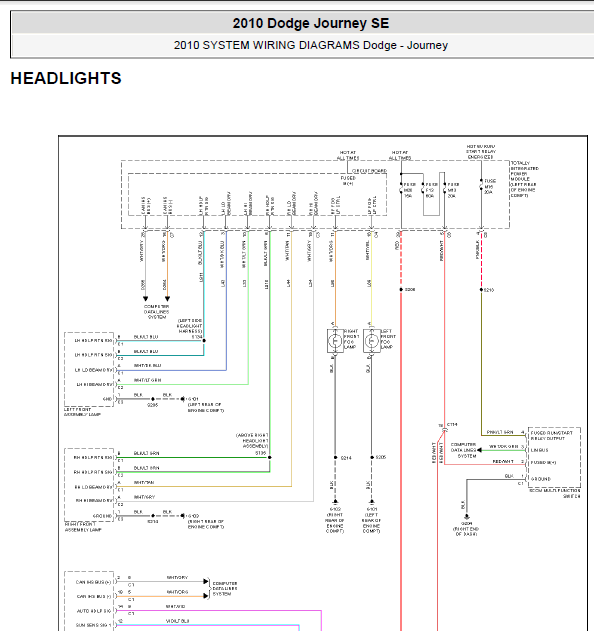Click the 'LH LO BEAM DRV' pin label

click(x=94, y=370)
